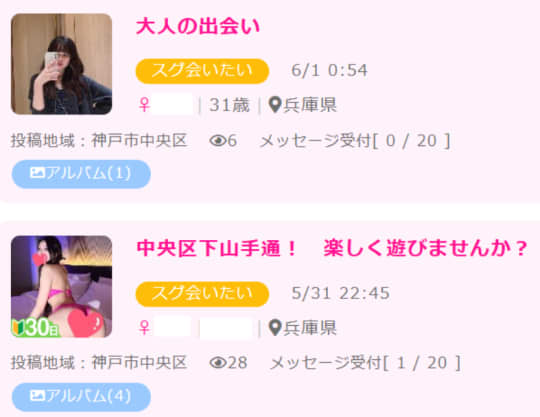The width and height of the screenshot is (540, 417).
Task: Click the second スグ会いたい badge
Action: coord(202,294)
